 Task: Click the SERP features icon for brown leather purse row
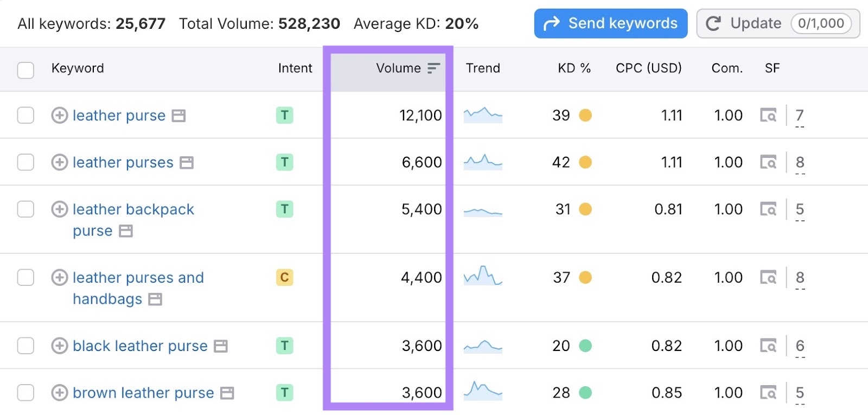pos(768,392)
